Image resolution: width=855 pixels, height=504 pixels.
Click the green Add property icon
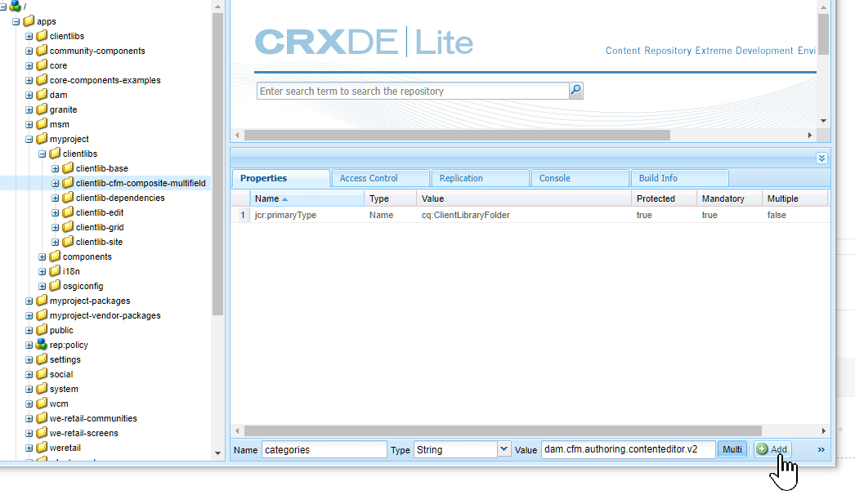click(763, 449)
